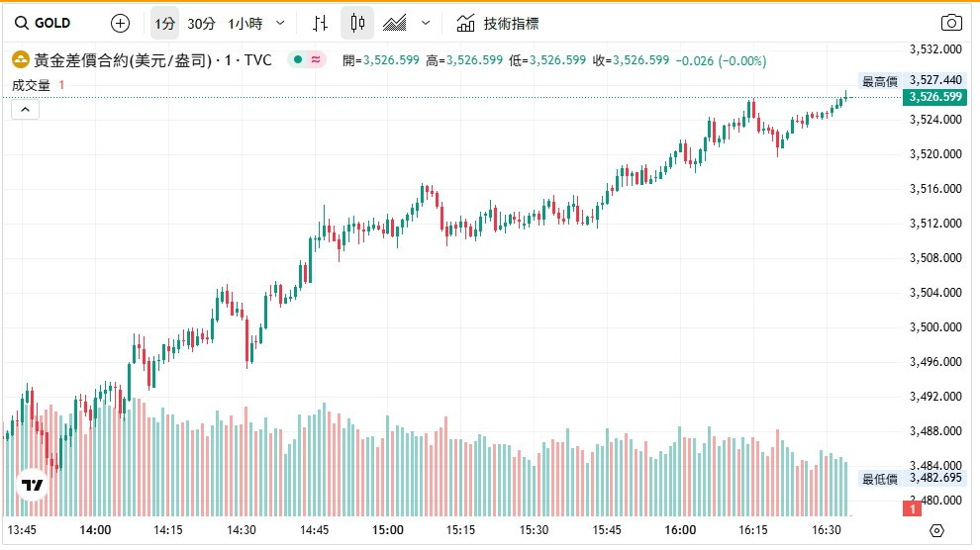The width and height of the screenshot is (980, 550).
Task: Click the market status indicator pill
Action: coord(307,60)
